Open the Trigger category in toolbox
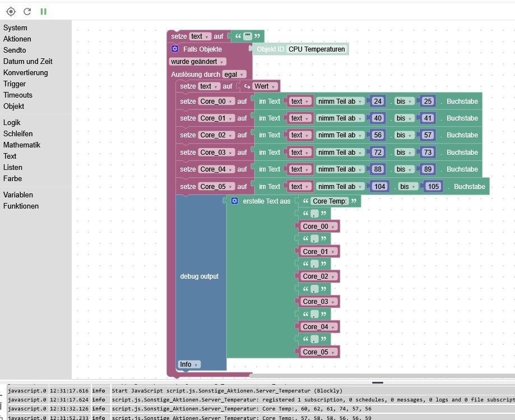This screenshot has height=420, width=515. (15, 84)
